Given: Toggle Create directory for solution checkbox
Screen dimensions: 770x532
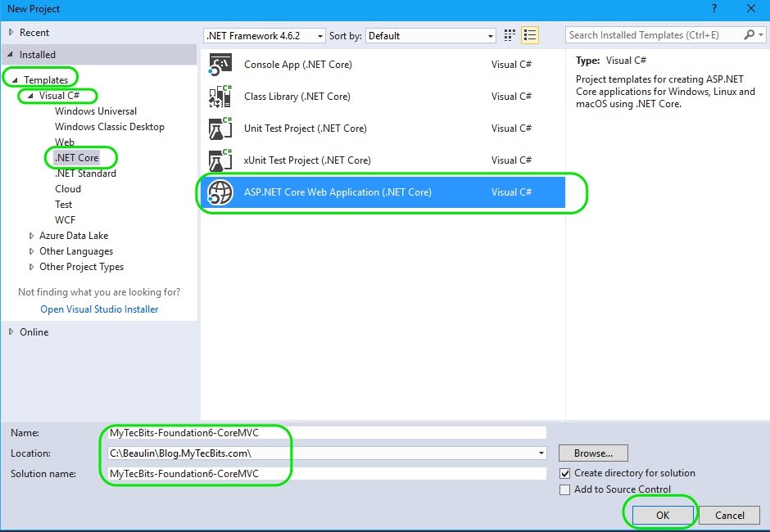Looking at the screenshot, I should [564, 473].
